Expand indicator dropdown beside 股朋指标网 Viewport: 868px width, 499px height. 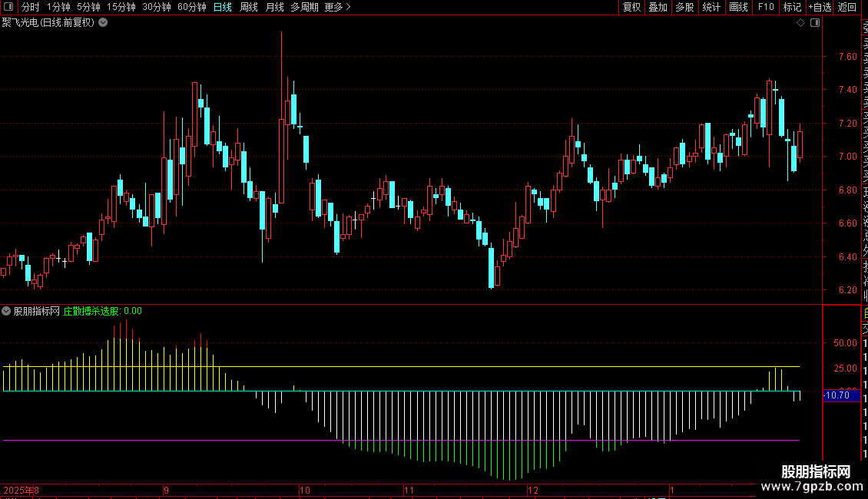coord(6,311)
